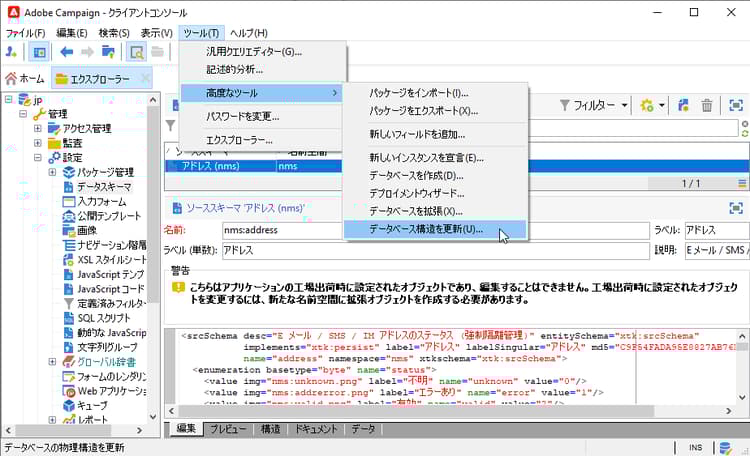Click the forward arrow toolbar icon
Screen dimensions: 750x456
(87, 52)
